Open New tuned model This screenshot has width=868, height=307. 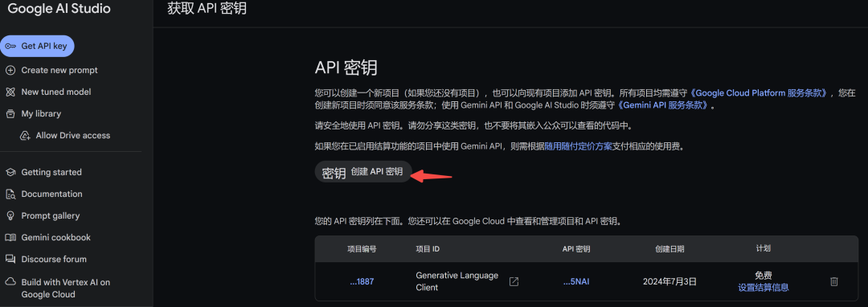point(56,92)
